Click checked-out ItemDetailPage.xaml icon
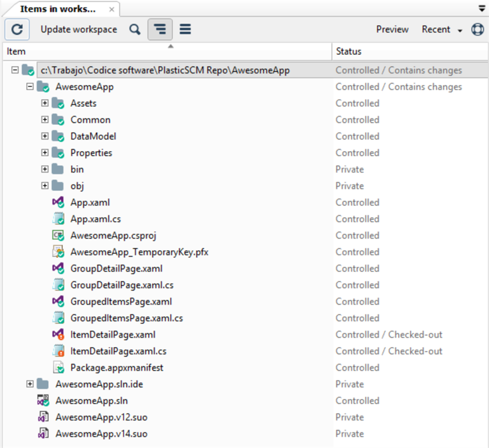489x448 pixels. click(x=58, y=335)
